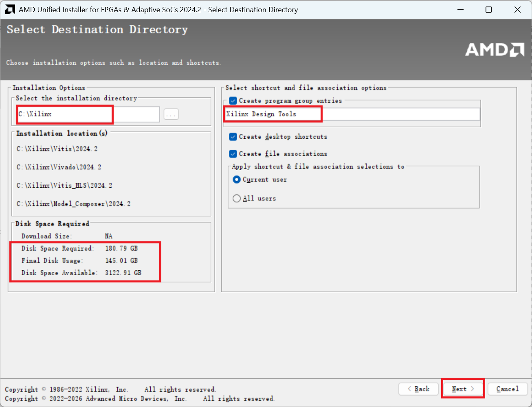Cancel the installation
Screen dimensions: 532x407
507,389
